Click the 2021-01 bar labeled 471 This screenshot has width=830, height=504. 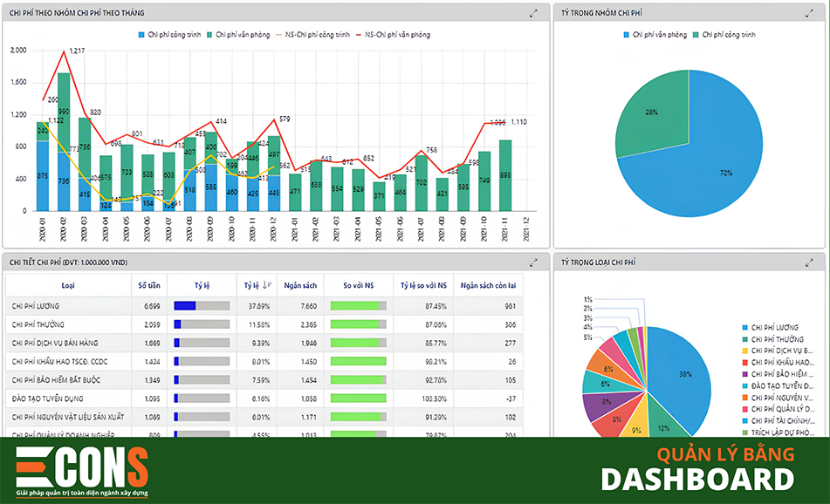click(x=295, y=192)
